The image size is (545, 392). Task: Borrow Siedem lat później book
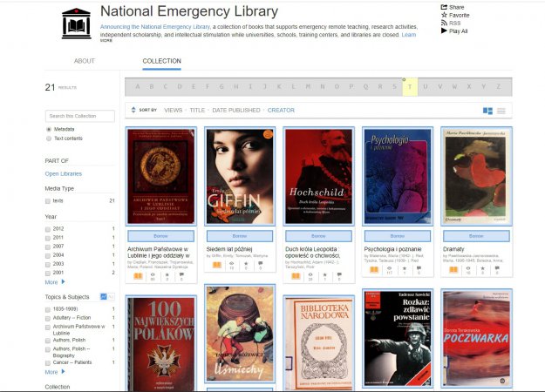click(x=240, y=236)
